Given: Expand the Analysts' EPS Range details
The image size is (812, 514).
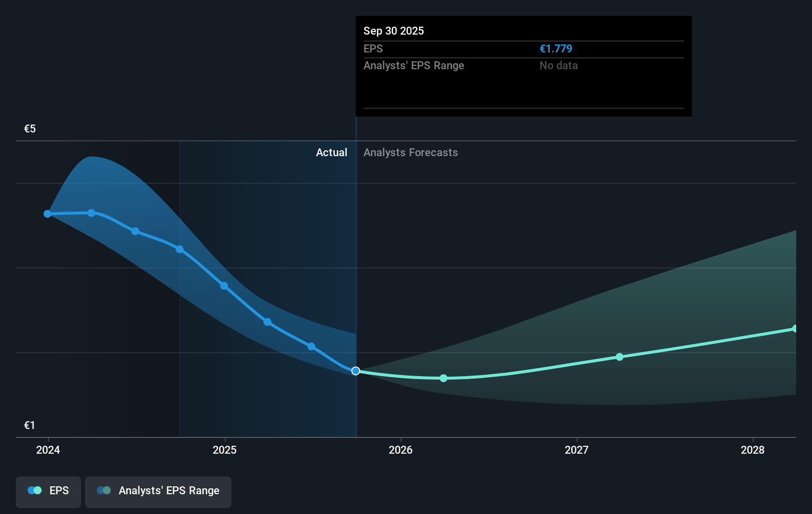Looking at the screenshot, I should (x=413, y=65).
